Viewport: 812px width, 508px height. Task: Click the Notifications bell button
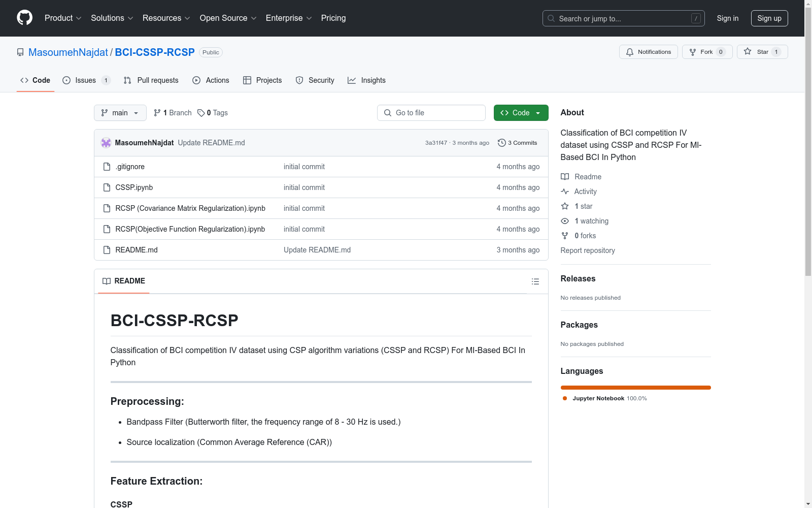click(x=648, y=52)
